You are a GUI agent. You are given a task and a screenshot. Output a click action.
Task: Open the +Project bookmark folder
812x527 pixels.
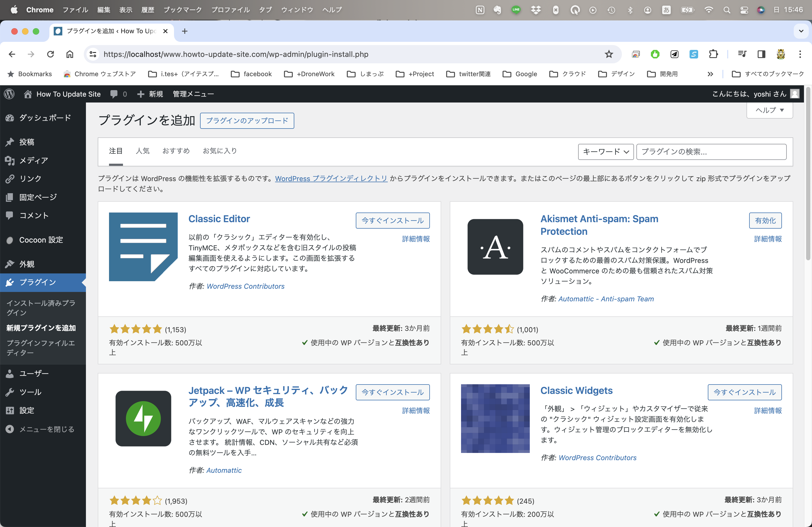pos(415,74)
